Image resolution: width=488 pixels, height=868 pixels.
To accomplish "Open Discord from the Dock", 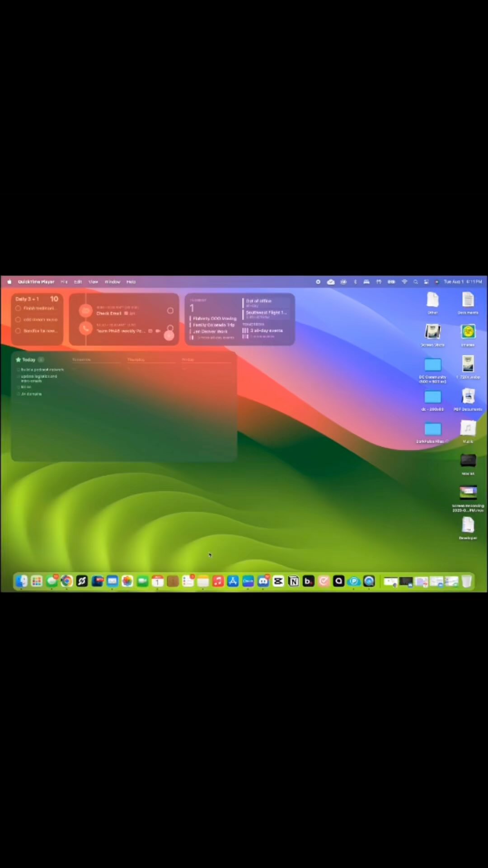I will [x=263, y=581].
